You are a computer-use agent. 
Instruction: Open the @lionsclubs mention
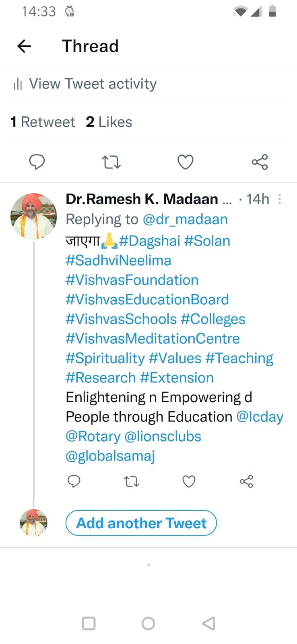pyautogui.click(x=163, y=436)
